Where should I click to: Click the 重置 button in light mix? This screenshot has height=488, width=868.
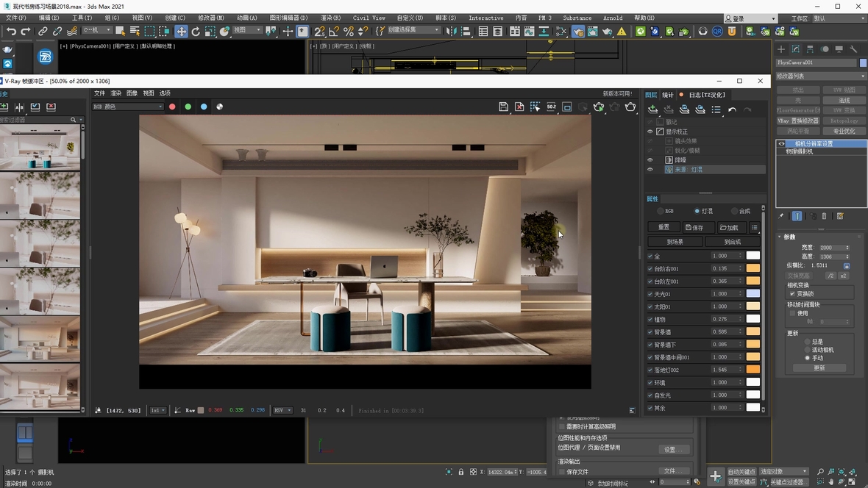[664, 228]
